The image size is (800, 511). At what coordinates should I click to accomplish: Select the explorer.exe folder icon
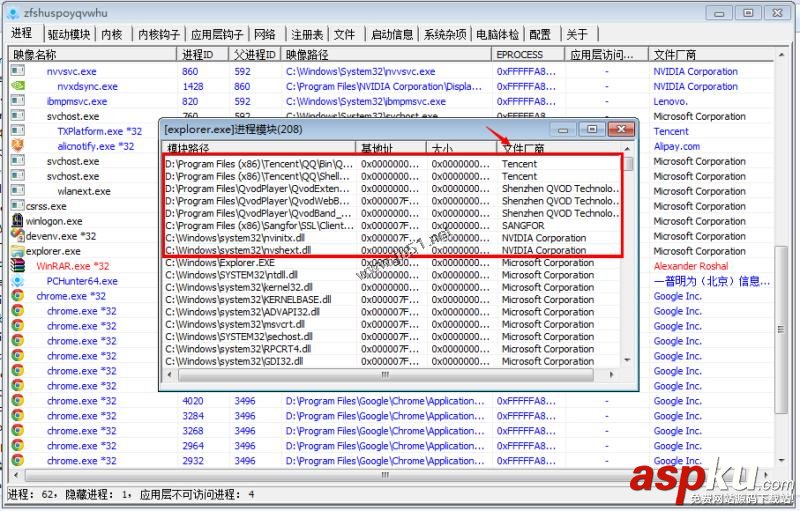point(17,250)
